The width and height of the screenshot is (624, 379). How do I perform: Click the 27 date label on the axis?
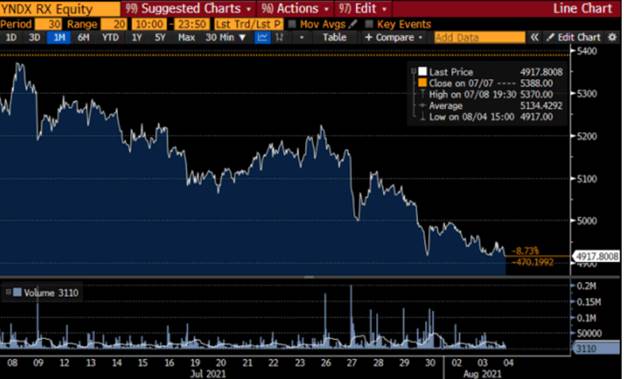point(351,363)
